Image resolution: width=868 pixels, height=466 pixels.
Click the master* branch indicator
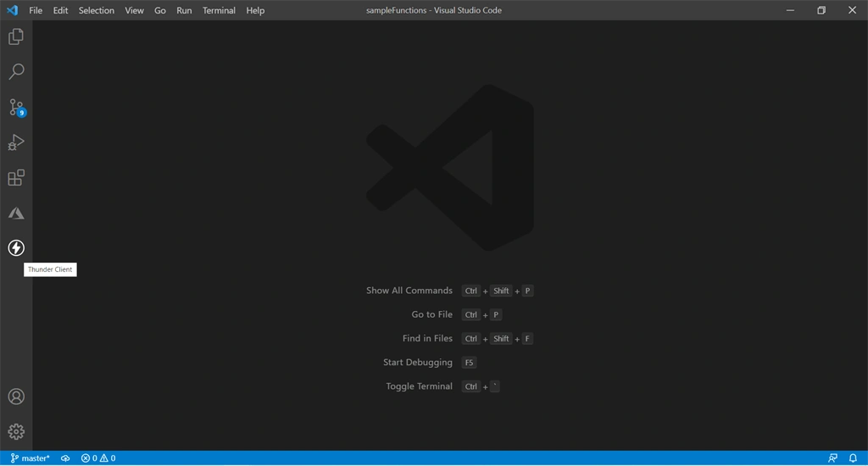pyautogui.click(x=30, y=458)
